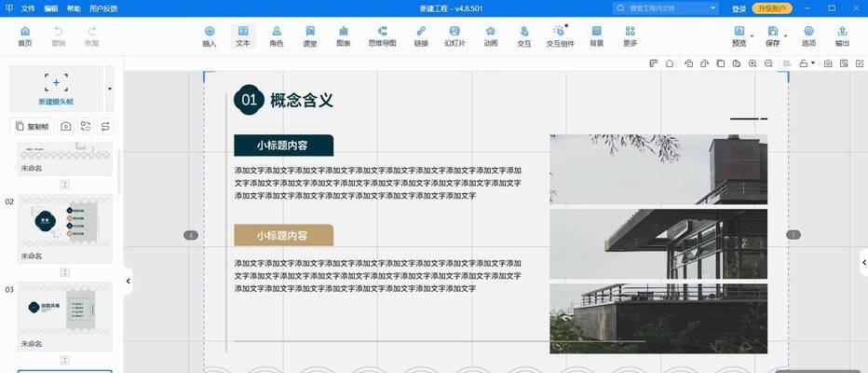Click transition icon between frames 02 and 03
This screenshot has width=868, height=373.
[x=65, y=272]
